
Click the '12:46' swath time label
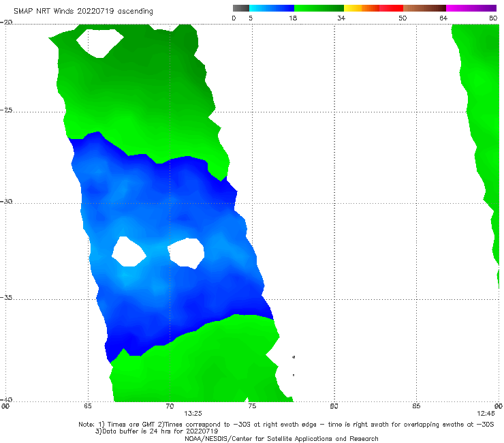pos(486,414)
